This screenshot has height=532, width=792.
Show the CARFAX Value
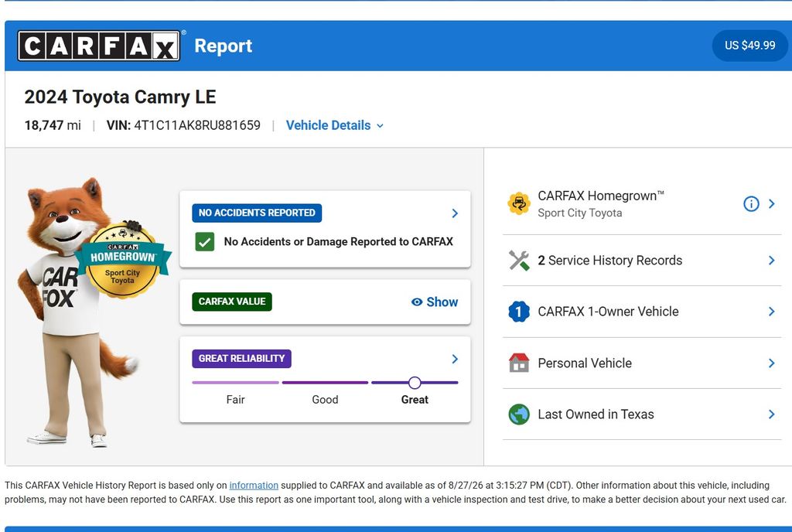[x=435, y=302]
